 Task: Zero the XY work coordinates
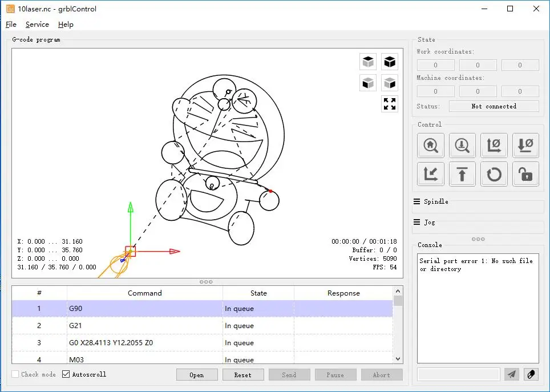coord(494,146)
